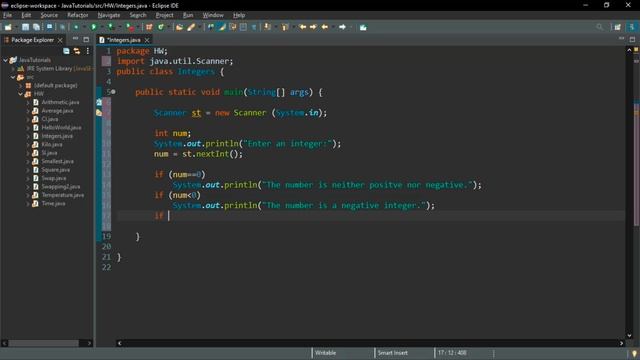Create a New Java Class icon
The width and height of the screenshot is (640, 360).
click(x=161, y=27)
